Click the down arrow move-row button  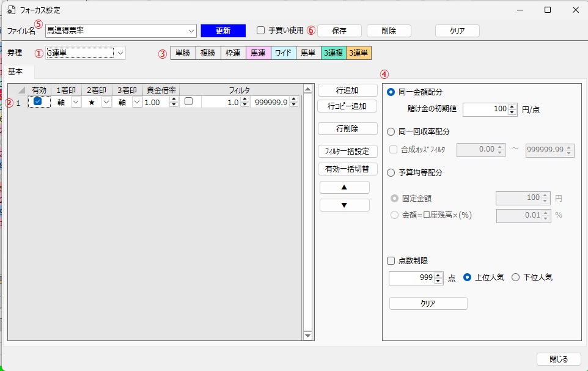344,205
